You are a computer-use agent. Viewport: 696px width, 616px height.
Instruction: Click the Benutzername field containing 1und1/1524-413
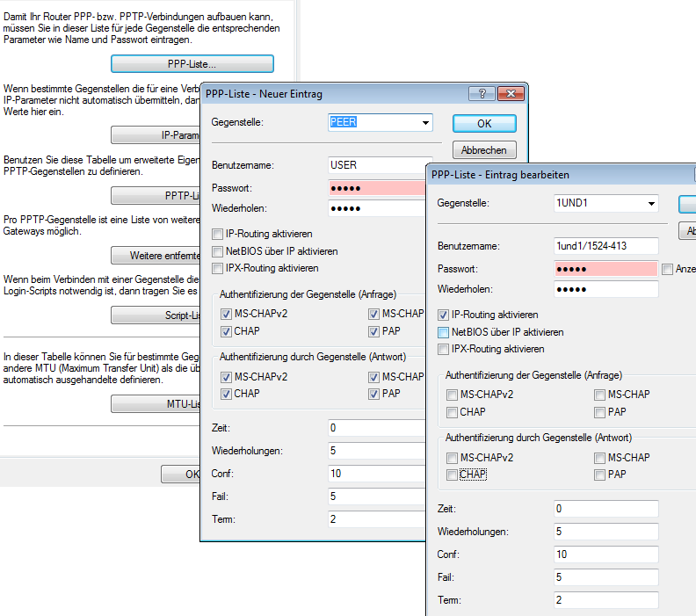click(606, 246)
